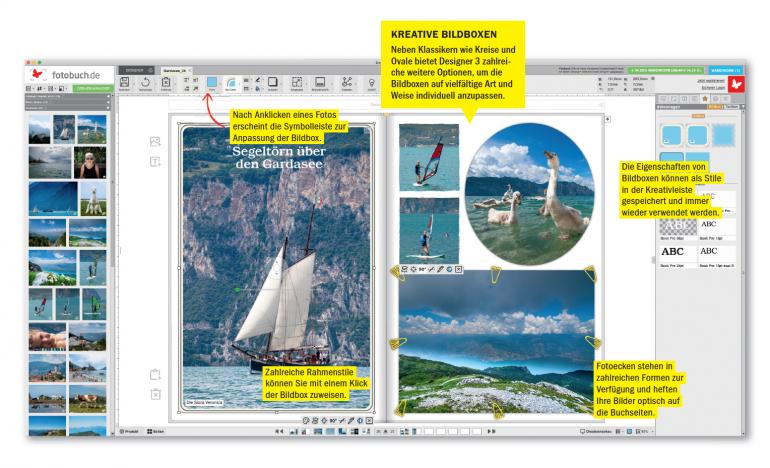
Task: Click the Produkt button in bottom bar
Action: point(130,431)
